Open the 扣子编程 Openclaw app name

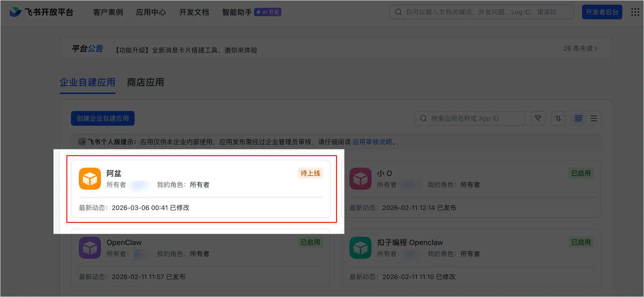pos(410,242)
